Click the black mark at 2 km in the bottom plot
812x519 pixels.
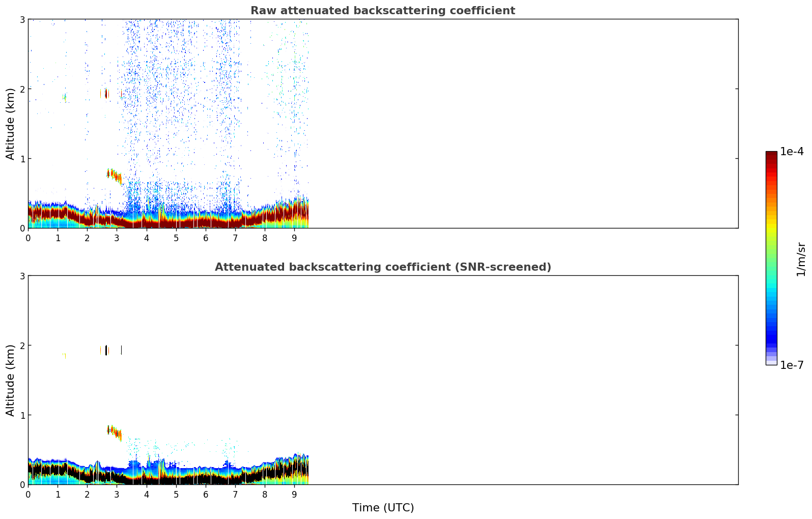[x=106, y=350]
